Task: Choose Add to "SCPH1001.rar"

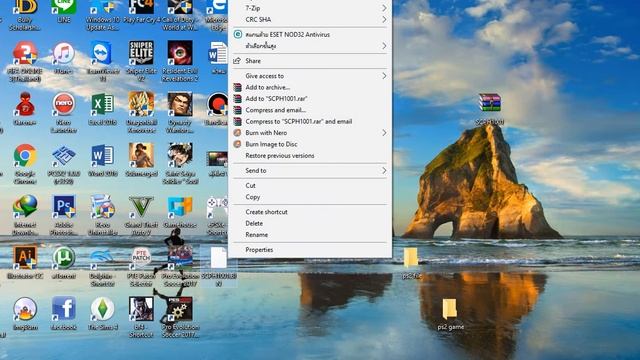Action: coord(310,99)
